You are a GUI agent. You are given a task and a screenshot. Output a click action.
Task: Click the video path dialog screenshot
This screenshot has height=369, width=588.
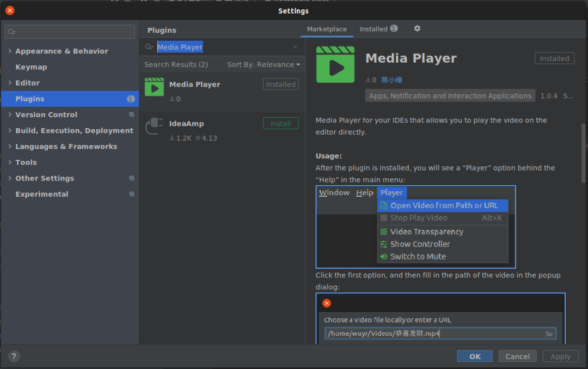(440, 318)
